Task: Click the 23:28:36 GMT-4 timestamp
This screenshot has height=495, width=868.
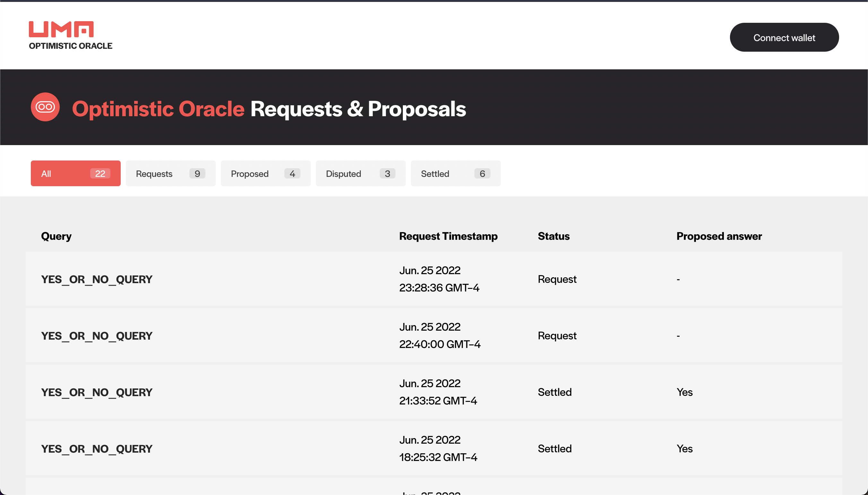Action: [x=439, y=288]
